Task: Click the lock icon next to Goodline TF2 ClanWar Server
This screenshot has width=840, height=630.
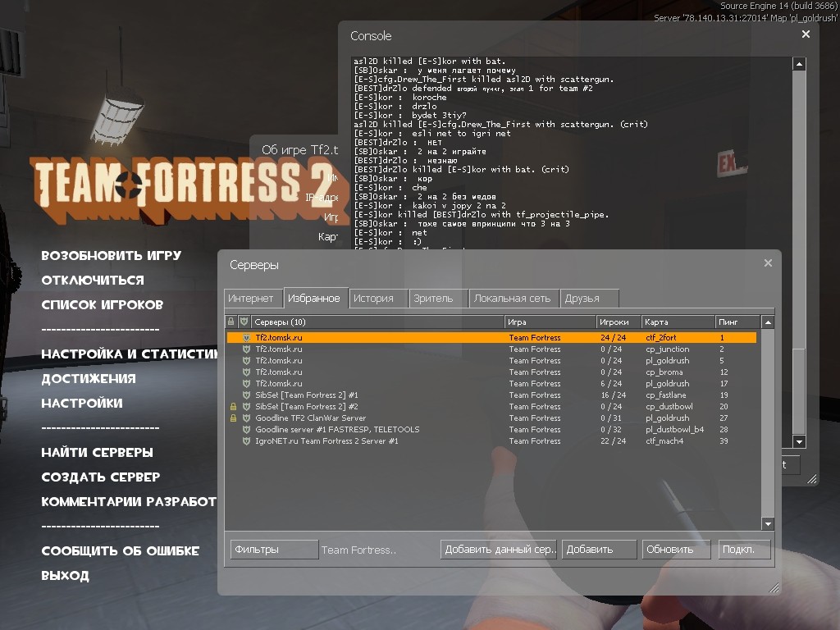Action: pyautogui.click(x=233, y=418)
